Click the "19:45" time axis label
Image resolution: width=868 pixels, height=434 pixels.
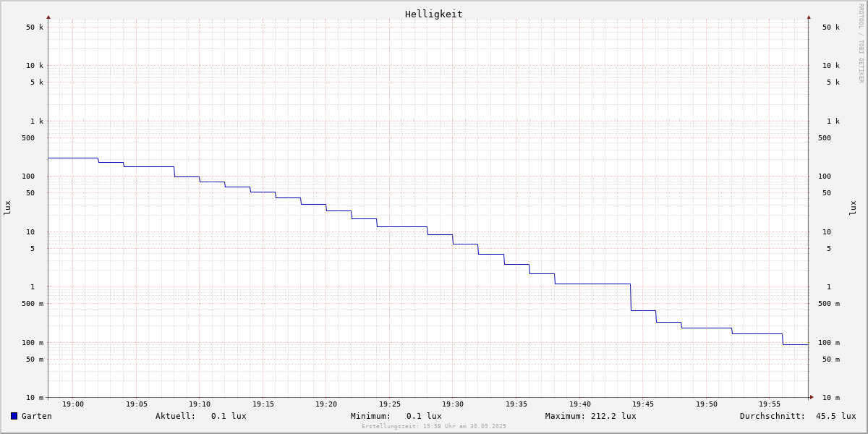(x=643, y=404)
